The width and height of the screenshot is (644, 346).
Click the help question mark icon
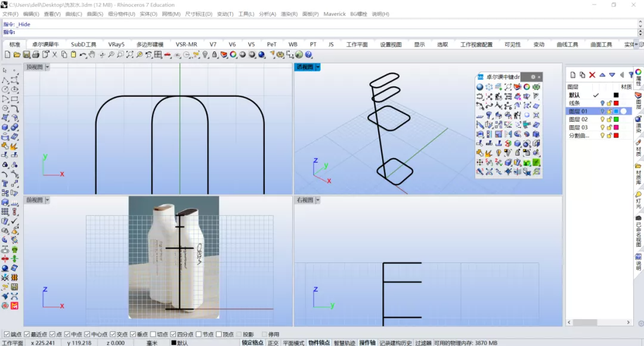click(308, 55)
